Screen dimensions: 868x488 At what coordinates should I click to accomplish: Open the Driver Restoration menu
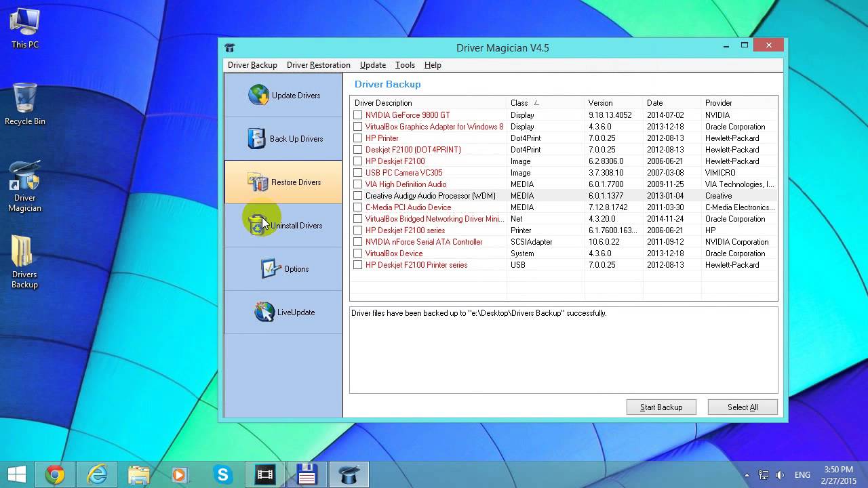[318, 65]
